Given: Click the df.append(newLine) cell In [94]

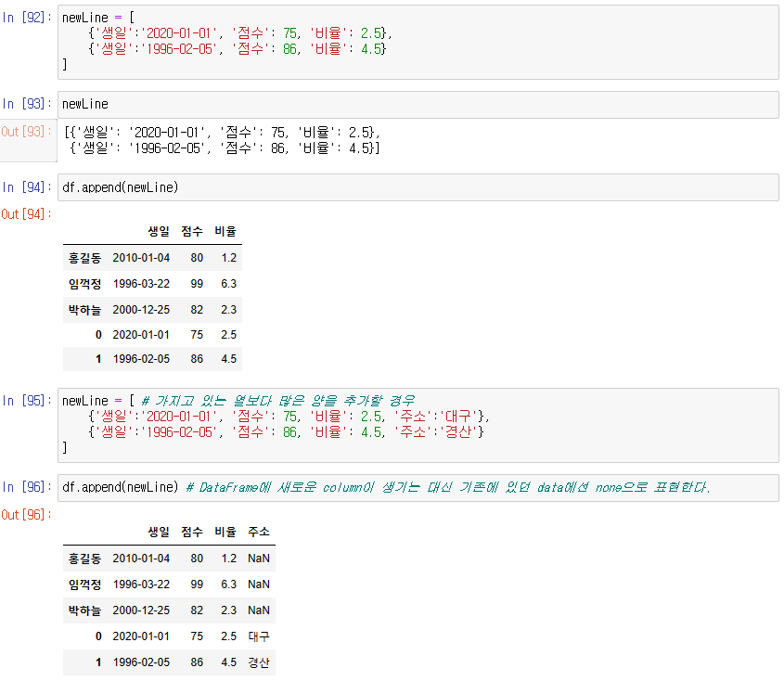Looking at the screenshot, I should [418, 187].
